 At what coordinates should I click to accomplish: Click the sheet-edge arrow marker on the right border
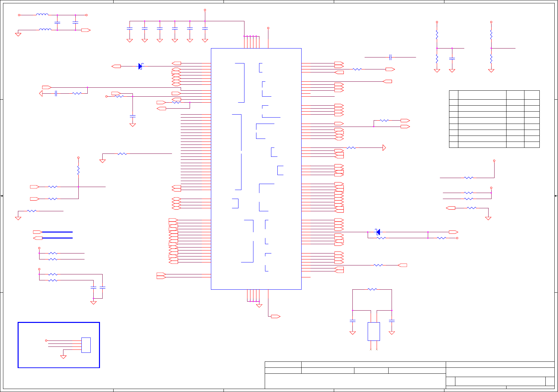coord(556,196)
